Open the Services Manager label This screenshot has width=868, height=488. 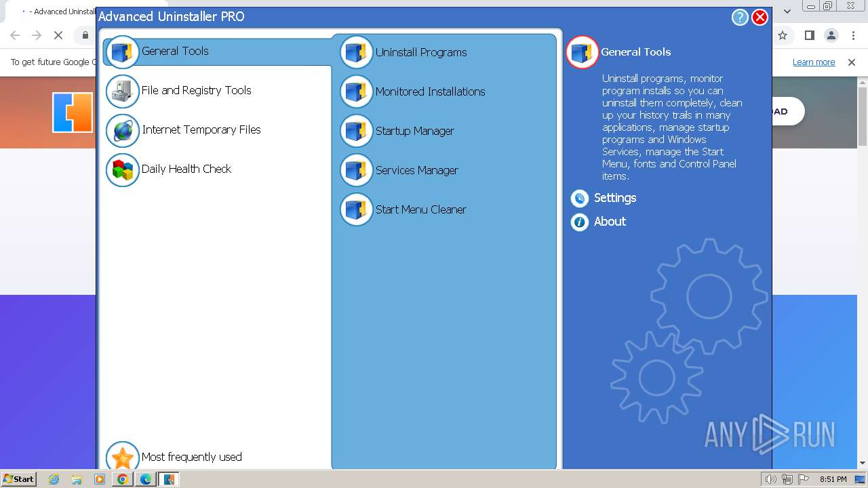[416, 170]
